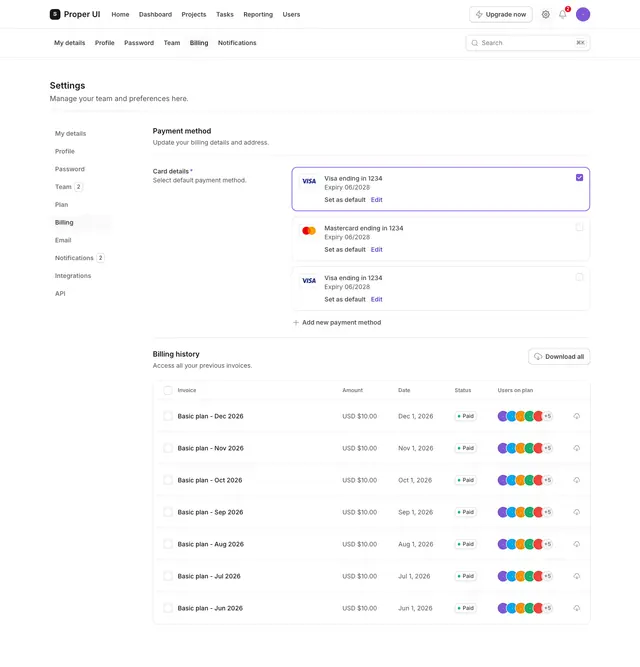This screenshot has height=667, width=640.
Task: Download the Jul 2026 invoice
Action: (577, 576)
